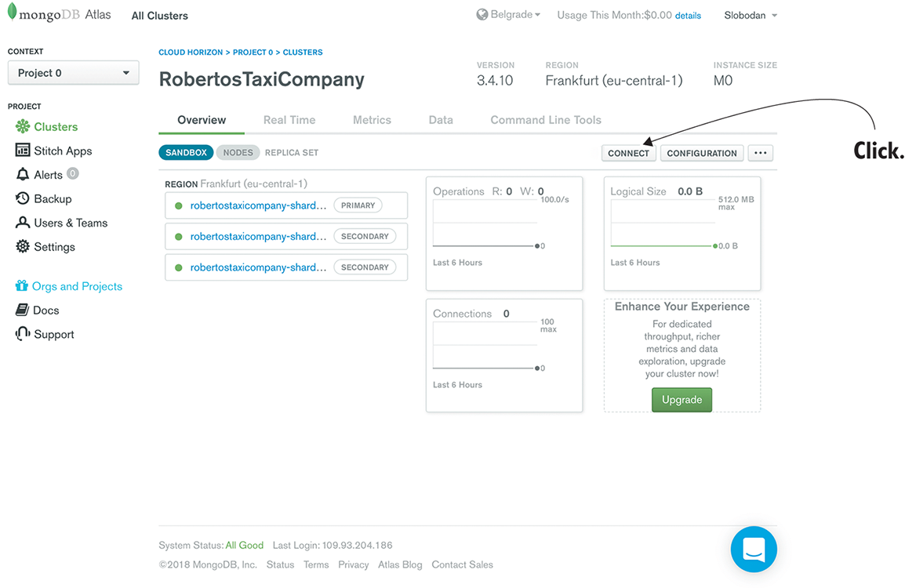Open the three-dot more options menu
This screenshot has width=905, height=588.
pyautogui.click(x=760, y=153)
